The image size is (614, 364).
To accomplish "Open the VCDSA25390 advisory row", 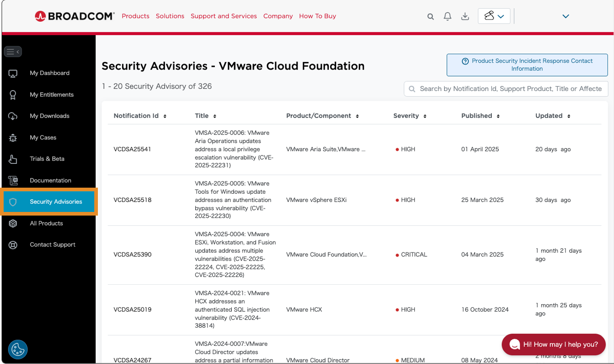I will [133, 255].
